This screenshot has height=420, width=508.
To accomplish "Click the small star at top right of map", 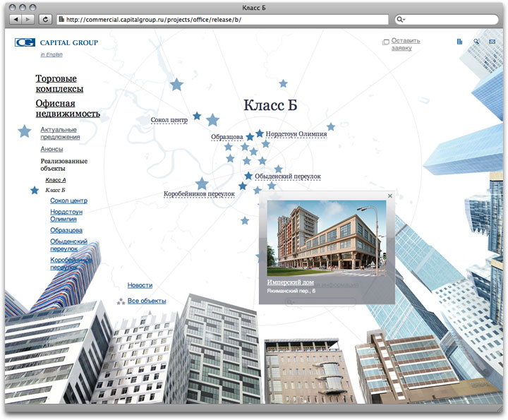I will click(283, 83).
